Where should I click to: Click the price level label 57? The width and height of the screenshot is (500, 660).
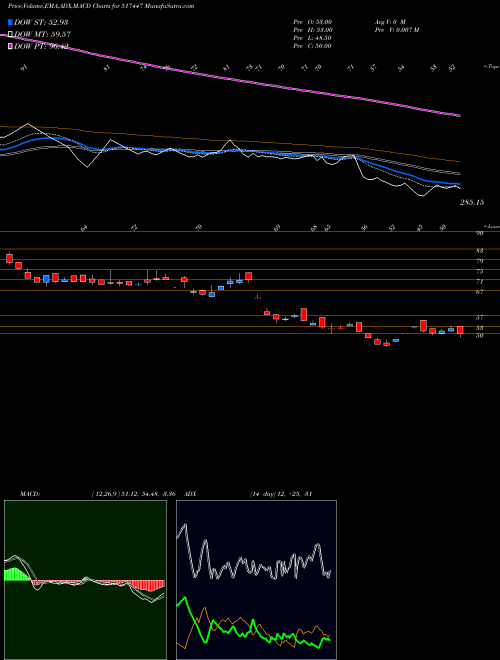479,318
